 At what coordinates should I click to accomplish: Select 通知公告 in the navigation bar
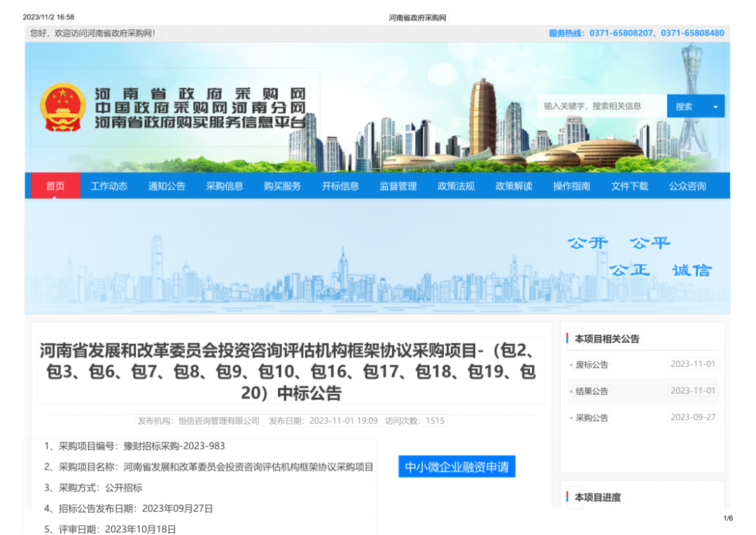pyautogui.click(x=167, y=186)
